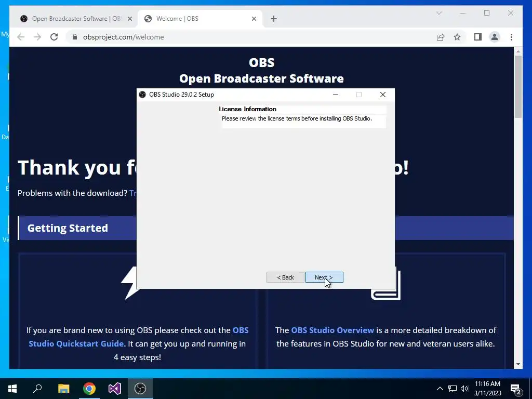Click page scrollbar up arrow
Screen dimensions: 532x399
click(x=518, y=51)
